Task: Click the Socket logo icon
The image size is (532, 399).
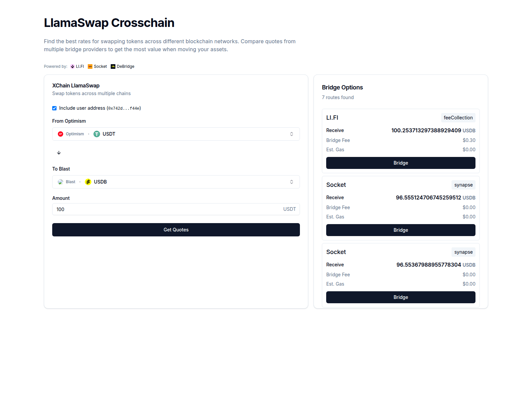Action: [90, 66]
